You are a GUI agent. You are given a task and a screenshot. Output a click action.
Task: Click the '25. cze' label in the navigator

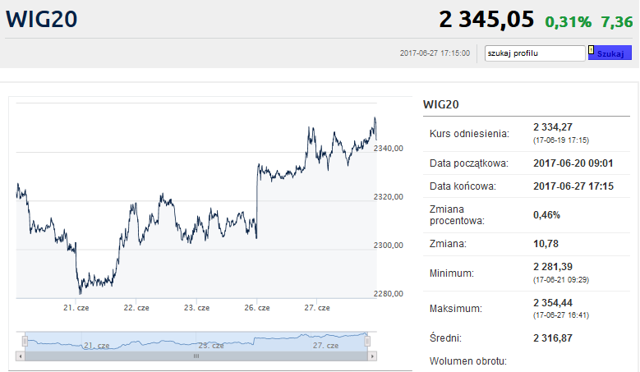(x=211, y=345)
